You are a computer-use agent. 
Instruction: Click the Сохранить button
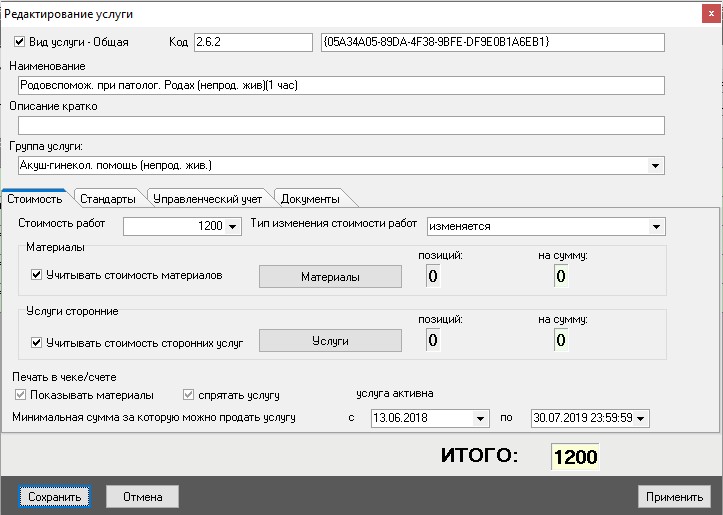(54, 496)
